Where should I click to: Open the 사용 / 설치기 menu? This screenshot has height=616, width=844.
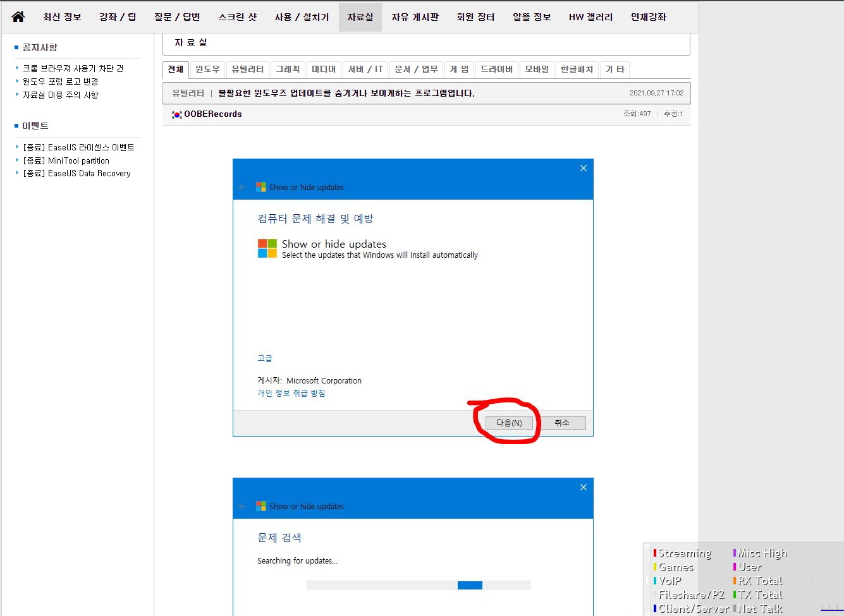pyautogui.click(x=302, y=17)
